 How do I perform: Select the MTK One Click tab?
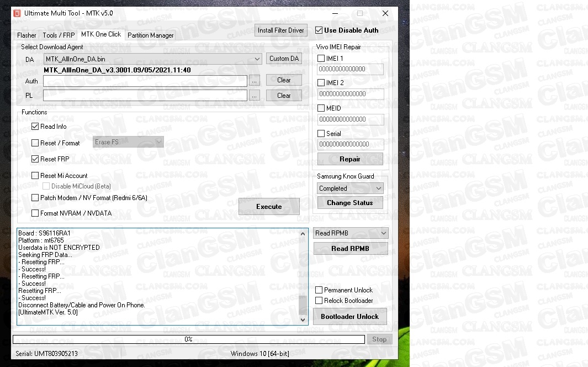pyautogui.click(x=101, y=34)
